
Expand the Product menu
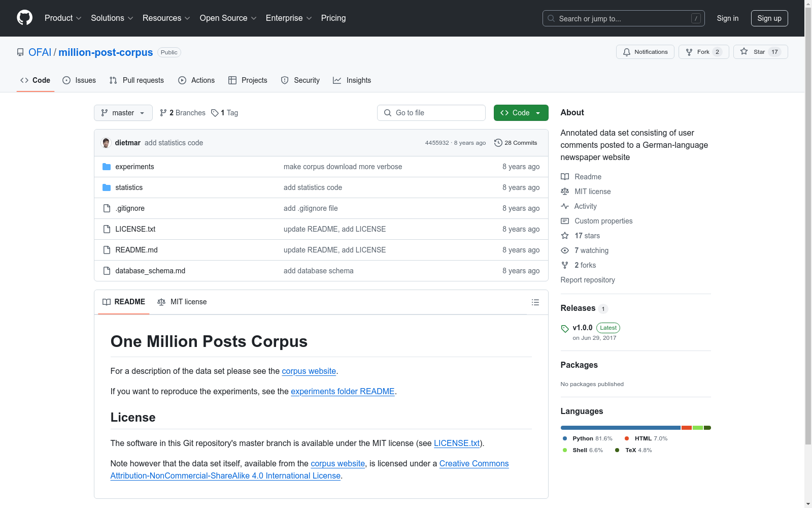coord(63,18)
